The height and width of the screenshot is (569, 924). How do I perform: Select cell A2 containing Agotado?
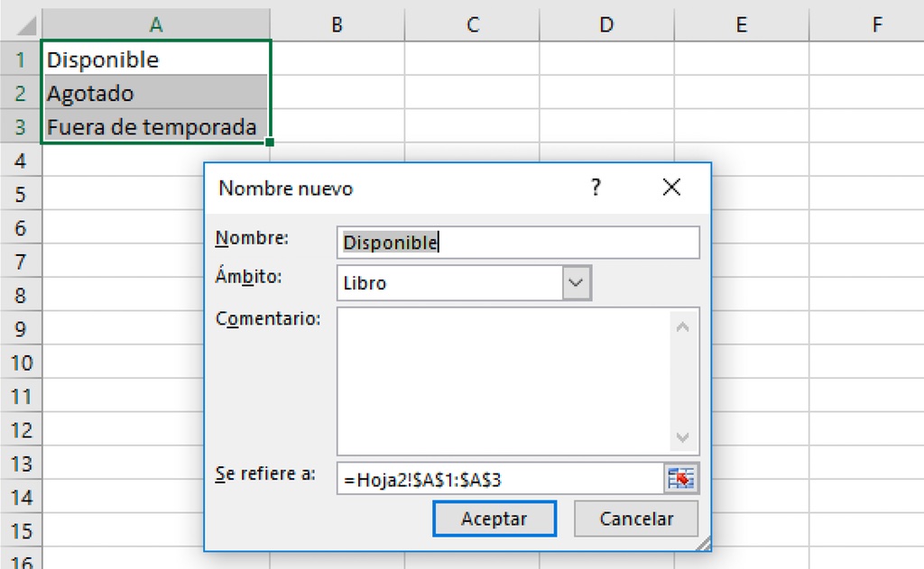pos(155,94)
